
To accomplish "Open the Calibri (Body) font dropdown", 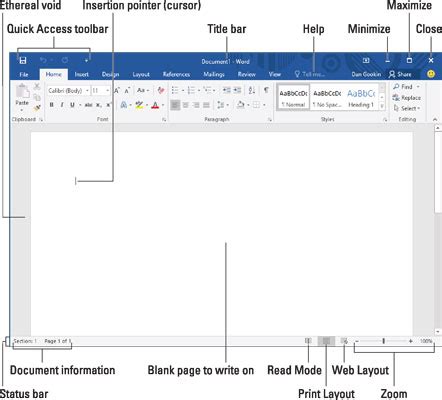I will [x=68, y=90].
